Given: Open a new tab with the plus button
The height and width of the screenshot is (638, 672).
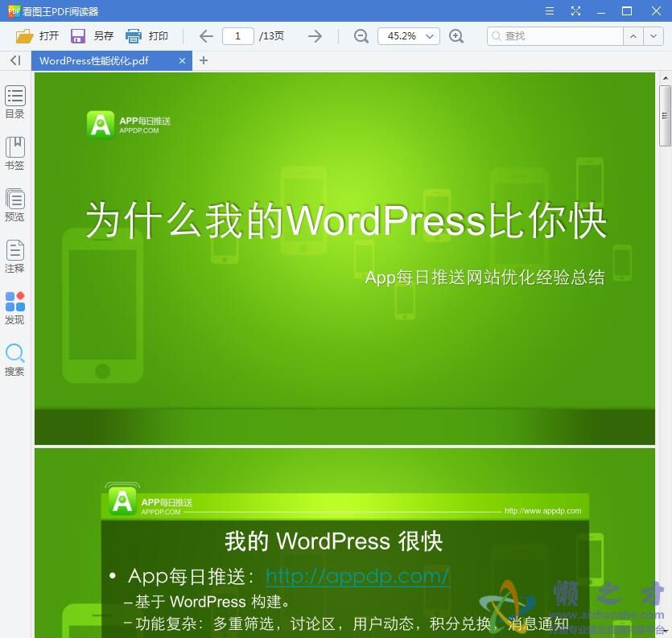Looking at the screenshot, I should [203, 60].
